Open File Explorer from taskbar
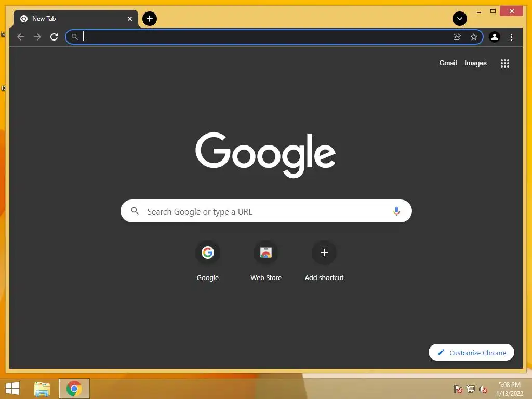This screenshot has height=399, width=532. [x=42, y=389]
